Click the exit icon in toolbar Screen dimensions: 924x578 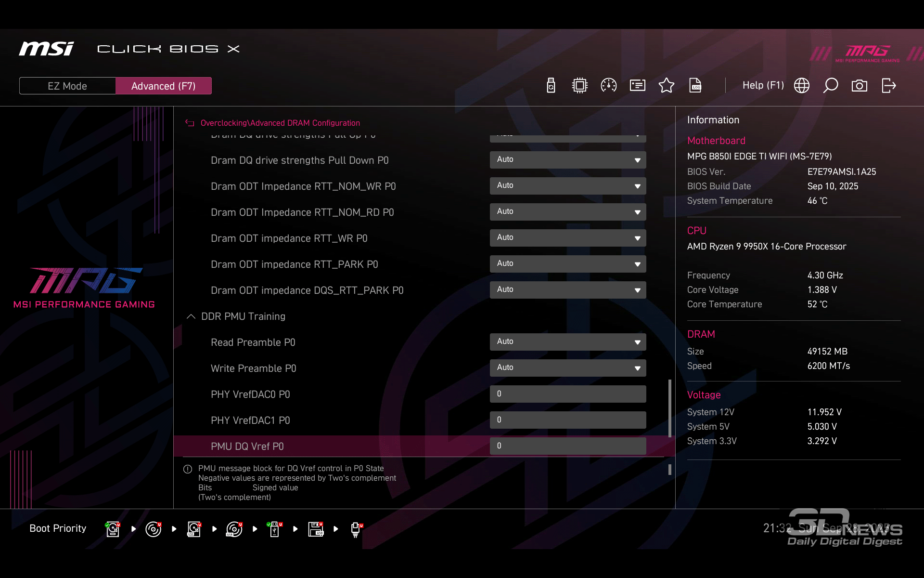(888, 86)
